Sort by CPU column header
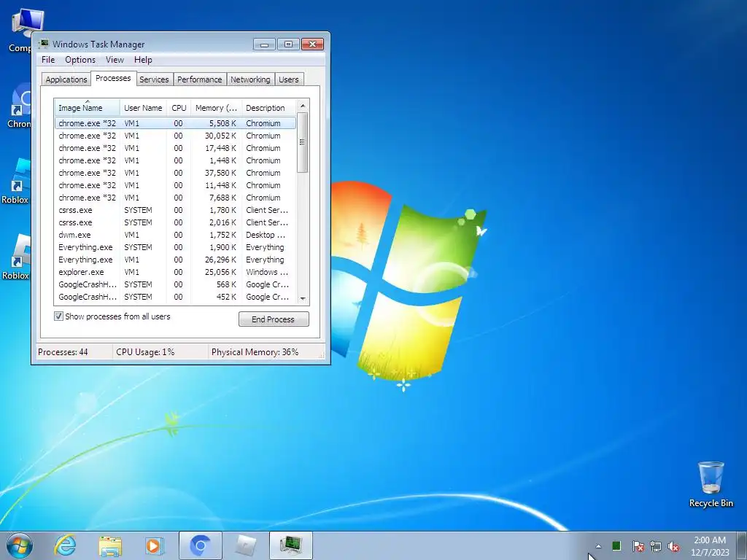This screenshot has width=747, height=560. click(x=179, y=108)
